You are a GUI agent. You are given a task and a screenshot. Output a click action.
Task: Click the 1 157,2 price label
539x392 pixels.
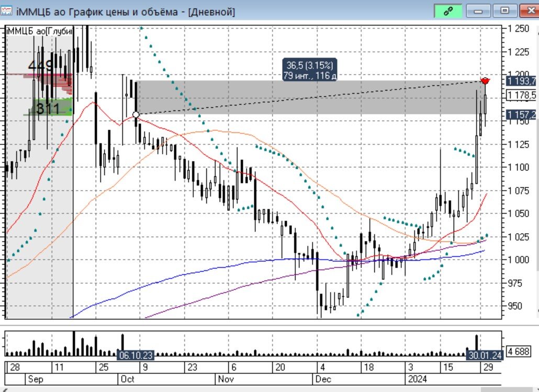521,114
